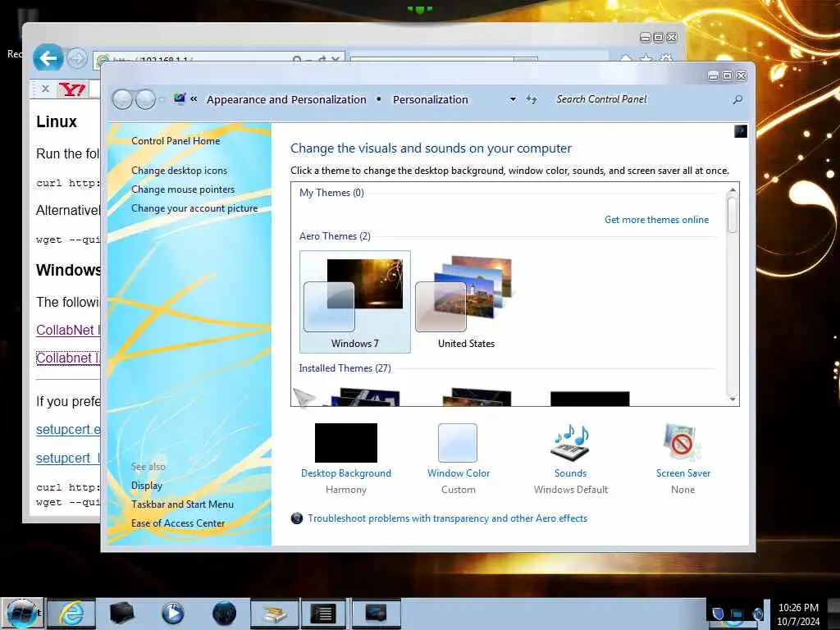Click the search magnifier icon
Image resolution: width=840 pixels, height=630 pixels.
click(737, 99)
